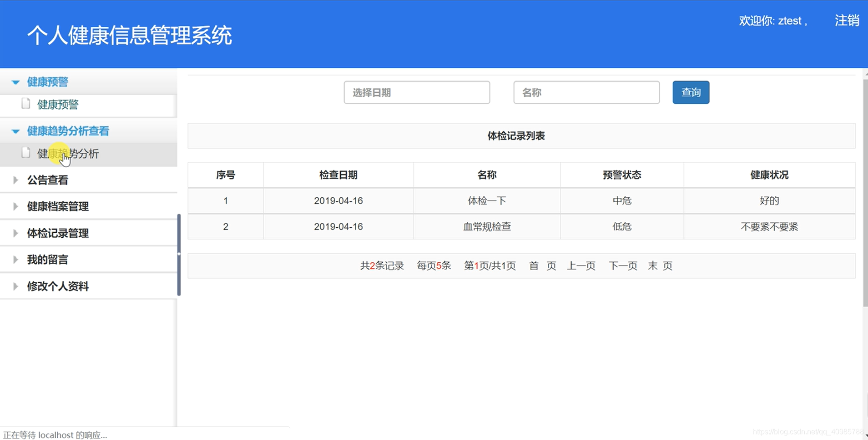
Task: Go to 首页 first page link
Action: (x=542, y=266)
